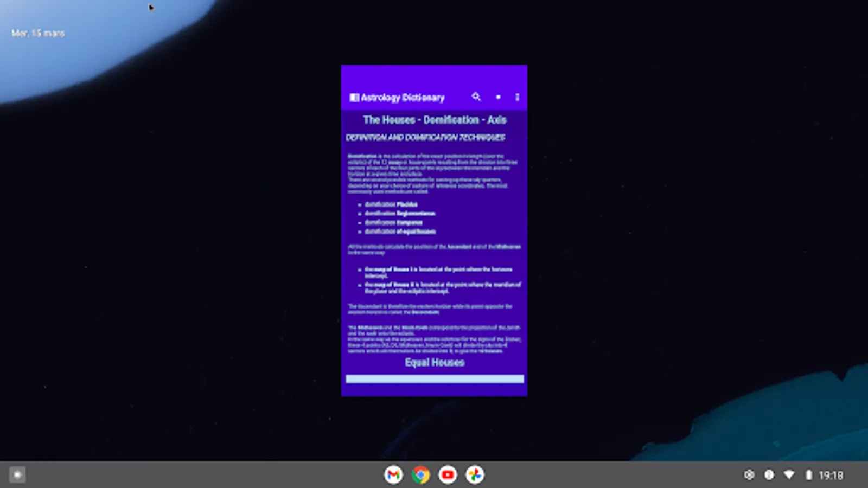This screenshot has width=868, height=488.
Task: Tap the search magnifier in Astrology Dictionary
Action: point(476,97)
